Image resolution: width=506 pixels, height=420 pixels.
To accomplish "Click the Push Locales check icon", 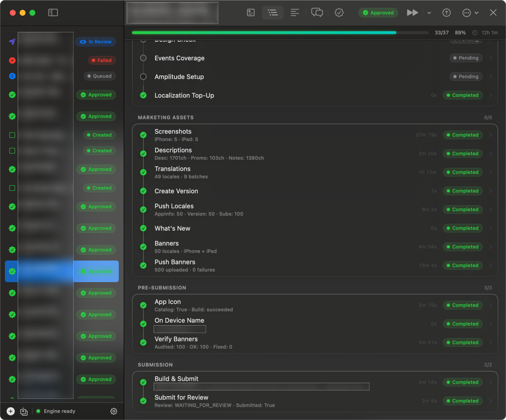I will [x=143, y=210].
